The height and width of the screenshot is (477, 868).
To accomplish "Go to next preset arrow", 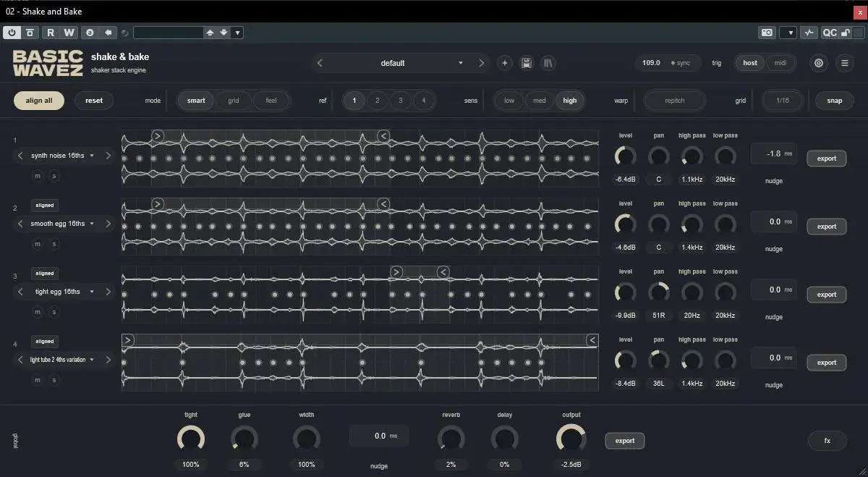I will 482,63.
